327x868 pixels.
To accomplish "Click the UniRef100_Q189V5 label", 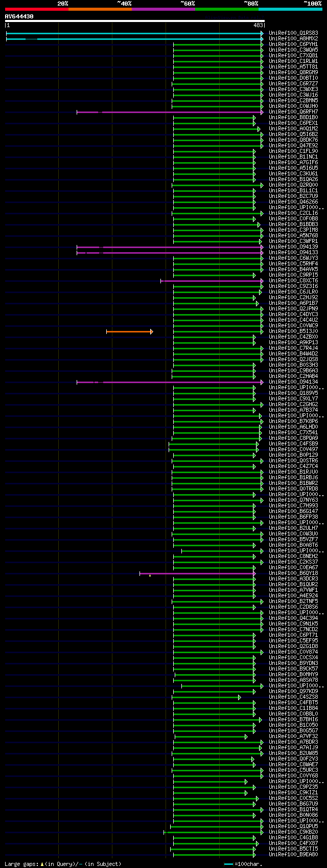I will [x=293, y=393].
